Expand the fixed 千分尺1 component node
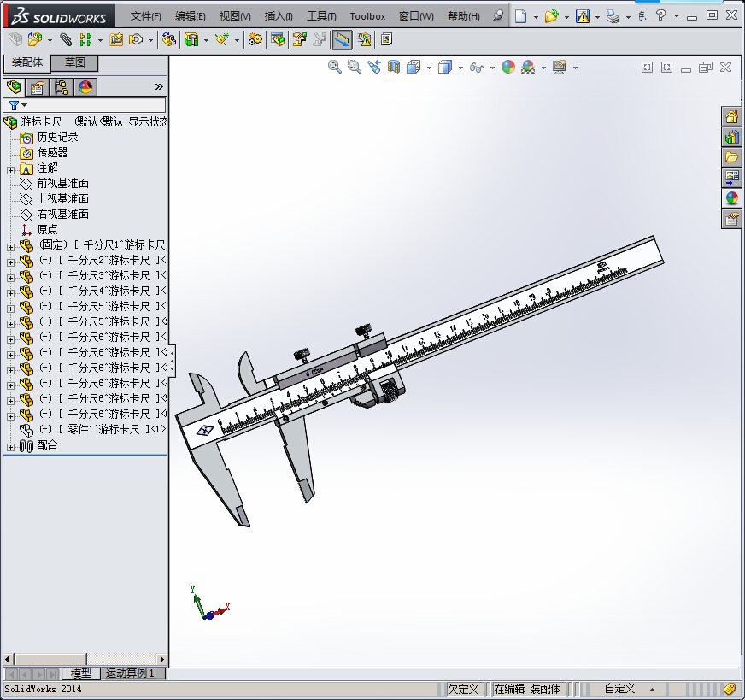The image size is (745, 700). click(x=10, y=247)
